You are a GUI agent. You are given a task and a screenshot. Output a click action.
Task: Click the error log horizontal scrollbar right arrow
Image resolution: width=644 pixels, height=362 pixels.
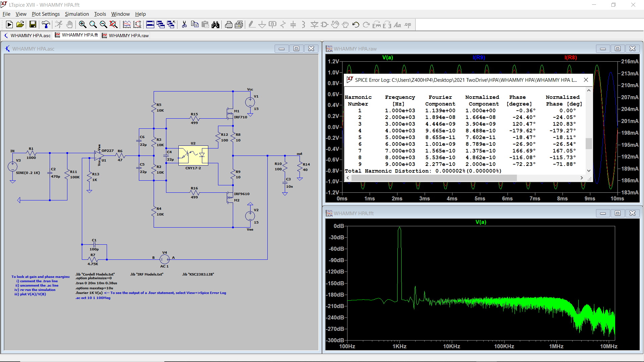pos(582,178)
